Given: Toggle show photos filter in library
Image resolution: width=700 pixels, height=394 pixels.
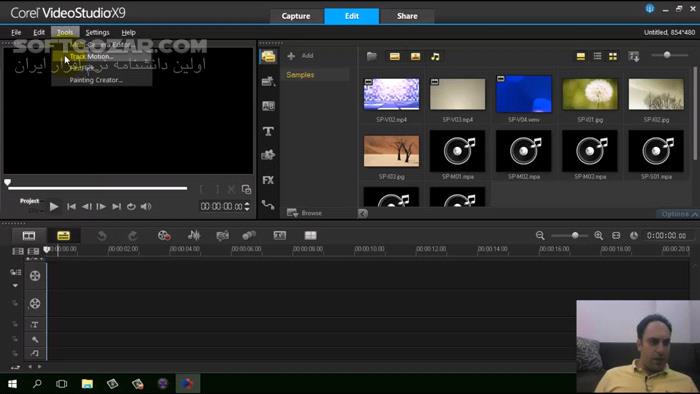Looking at the screenshot, I should click(x=416, y=56).
